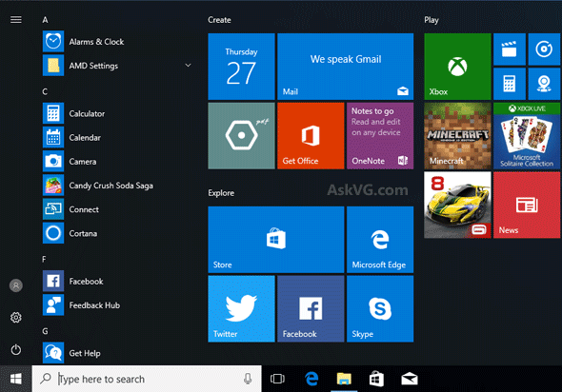The height and width of the screenshot is (392, 562).
Task: Jump using letter F header
Action: coord(44,259)
